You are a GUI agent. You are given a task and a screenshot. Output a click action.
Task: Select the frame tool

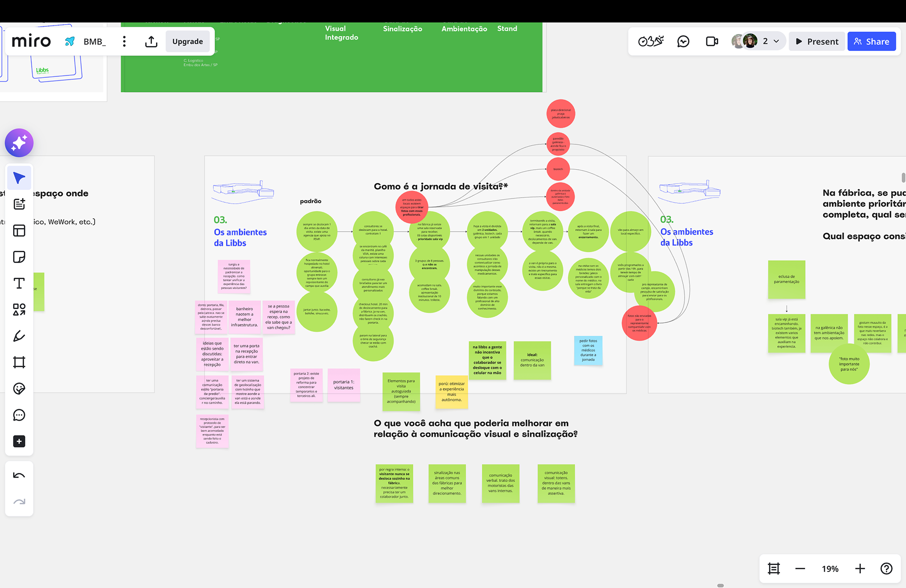[x=19, y=363]
